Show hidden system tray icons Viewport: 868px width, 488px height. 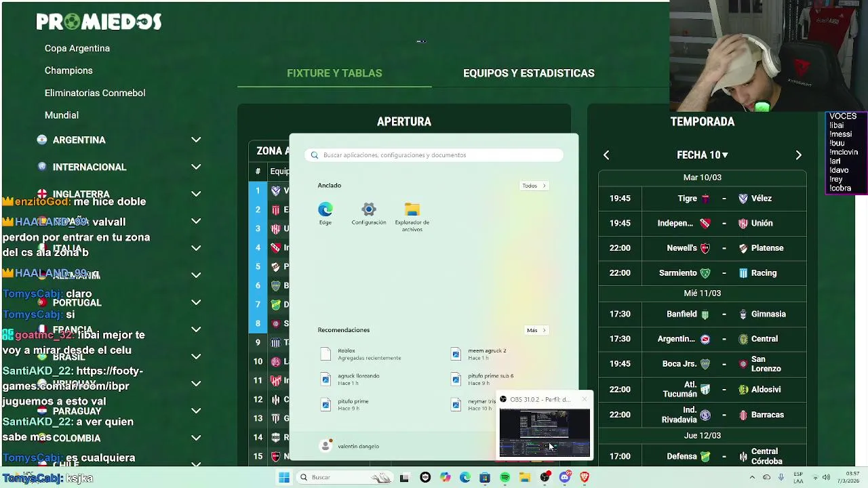pyautogui.click(x=752, y=477)
